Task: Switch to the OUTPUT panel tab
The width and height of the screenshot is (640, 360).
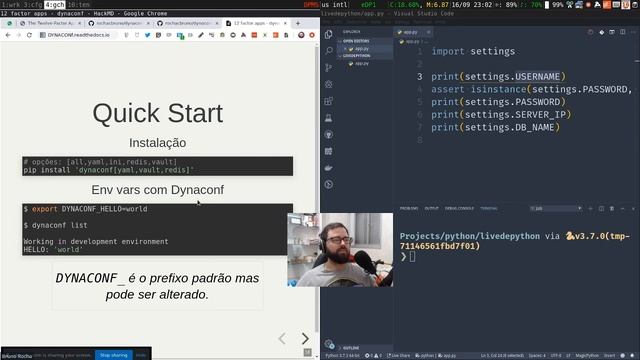Action: coord(431,209)
